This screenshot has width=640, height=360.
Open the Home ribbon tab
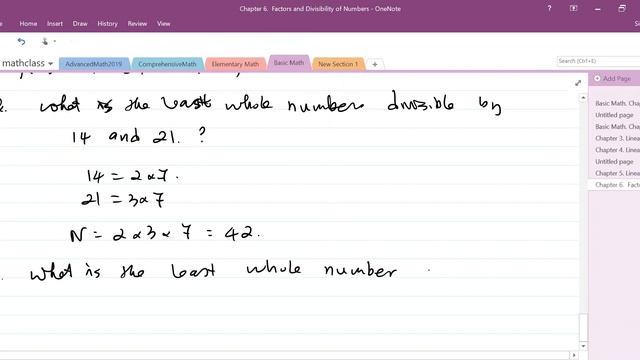28,24
